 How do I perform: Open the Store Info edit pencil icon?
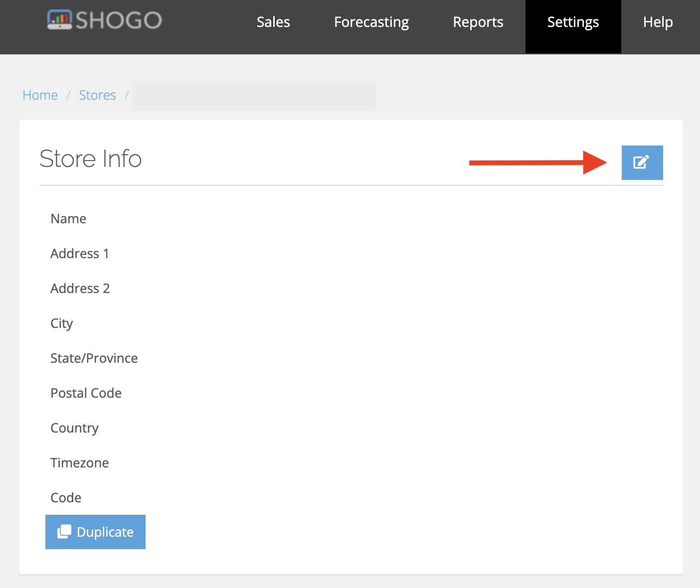(642, 162)
